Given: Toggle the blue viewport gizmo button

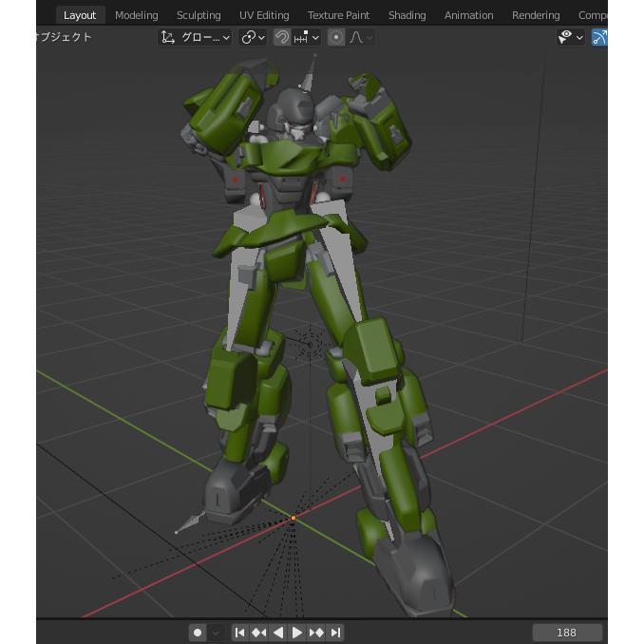Looking at the screenshot, I should [599, 37].
